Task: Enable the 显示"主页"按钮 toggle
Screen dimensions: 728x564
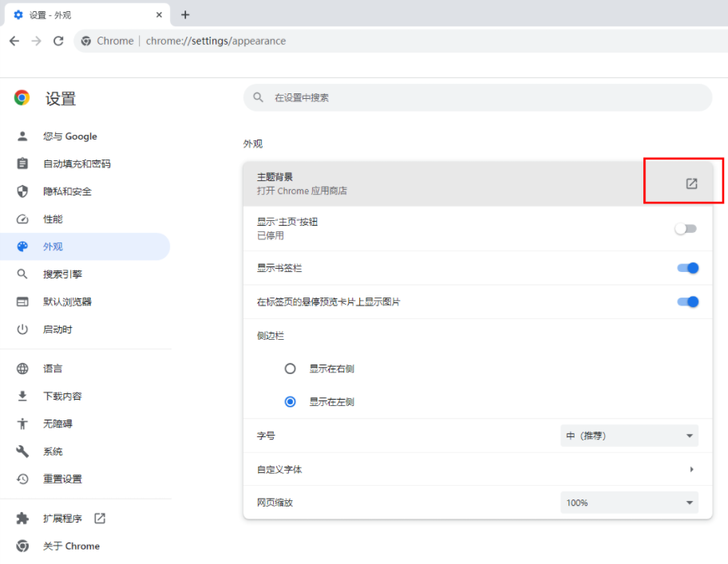Action: [686, 229]
